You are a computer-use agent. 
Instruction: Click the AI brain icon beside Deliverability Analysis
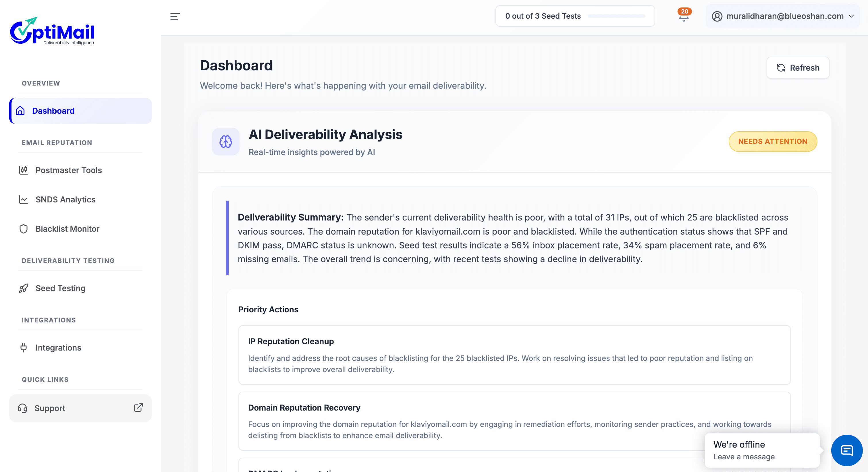[x=225, y=142]
